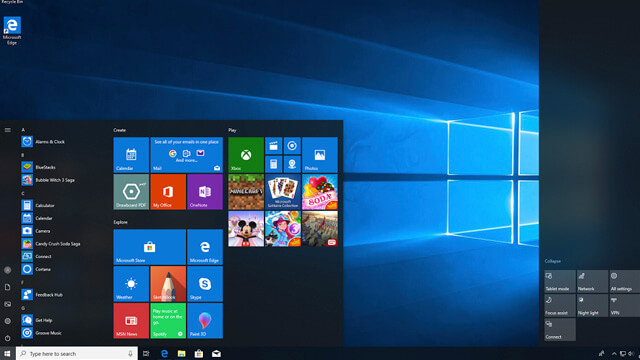The image size is (640, 360).
Task: Open the Skype tile
Action: (205, 284)
